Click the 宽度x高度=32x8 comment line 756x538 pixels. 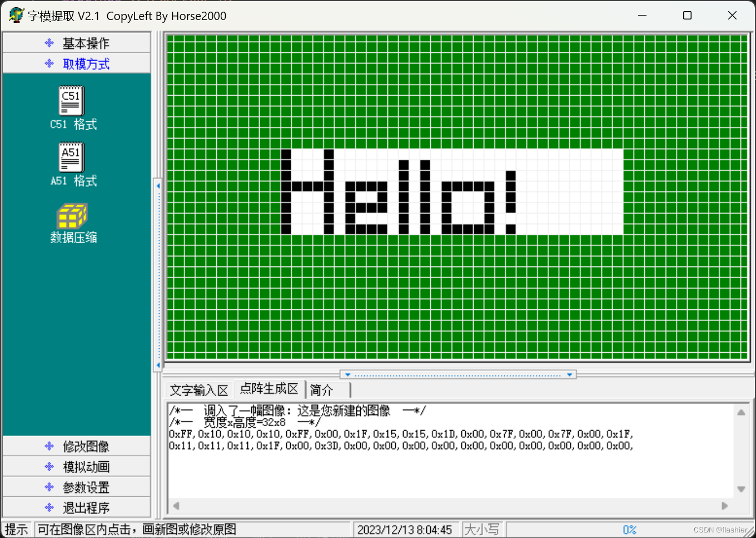tap(245, 423)
